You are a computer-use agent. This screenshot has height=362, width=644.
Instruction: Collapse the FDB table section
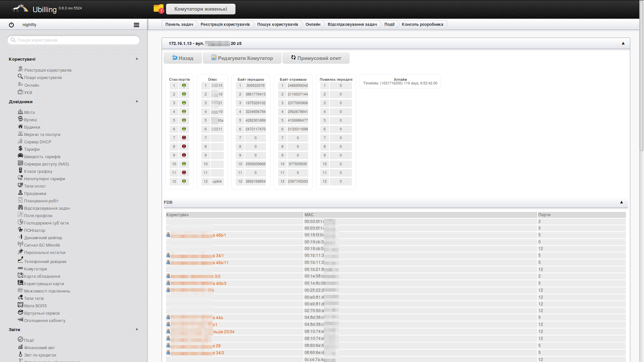click(x=621, y=202)
